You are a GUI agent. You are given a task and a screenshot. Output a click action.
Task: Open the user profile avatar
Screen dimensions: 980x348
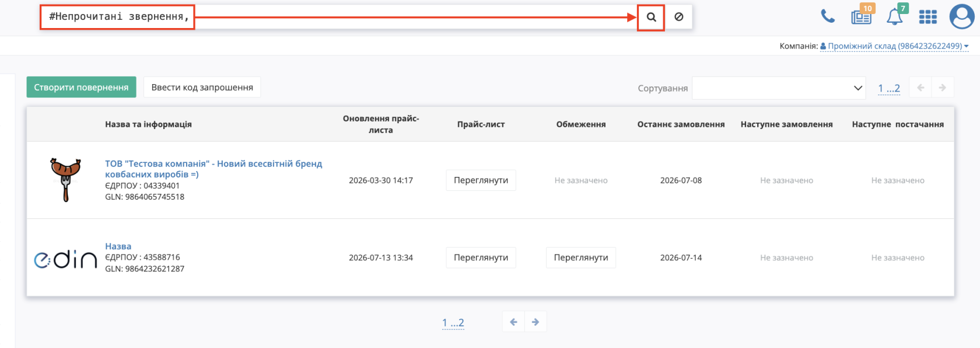coord(962,16)
